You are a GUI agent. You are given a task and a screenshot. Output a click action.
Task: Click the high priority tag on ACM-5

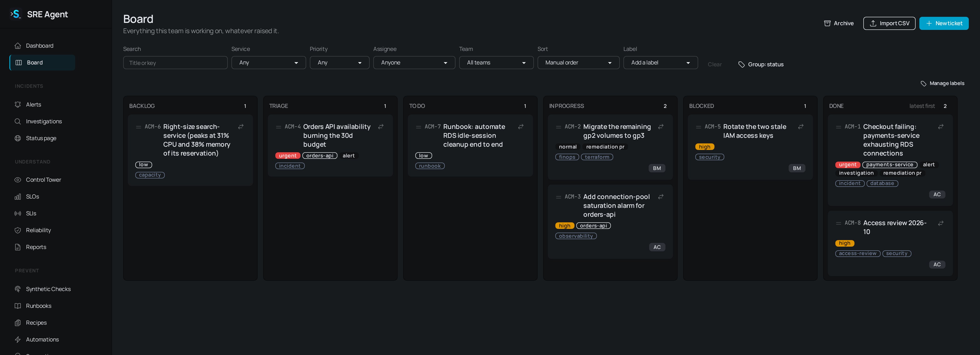705,147
